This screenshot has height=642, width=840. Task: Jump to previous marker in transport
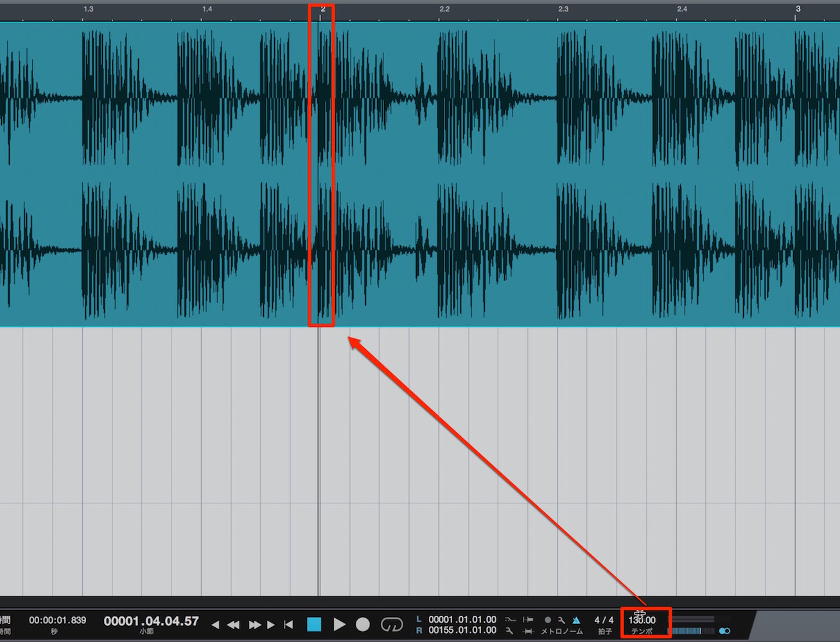[x=215, y=624]
